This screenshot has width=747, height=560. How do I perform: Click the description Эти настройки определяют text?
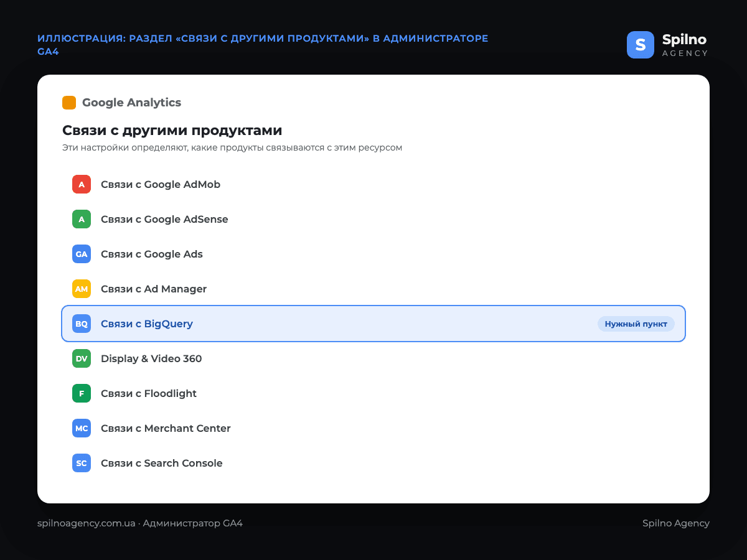[232, 148]
